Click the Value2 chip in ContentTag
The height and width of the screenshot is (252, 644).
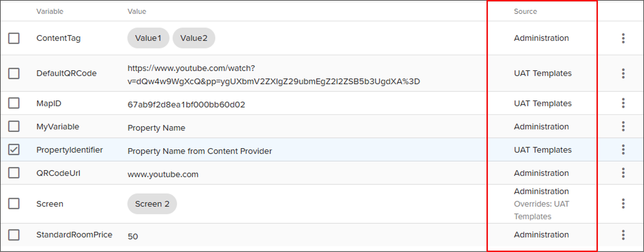(x=194, y=38)
